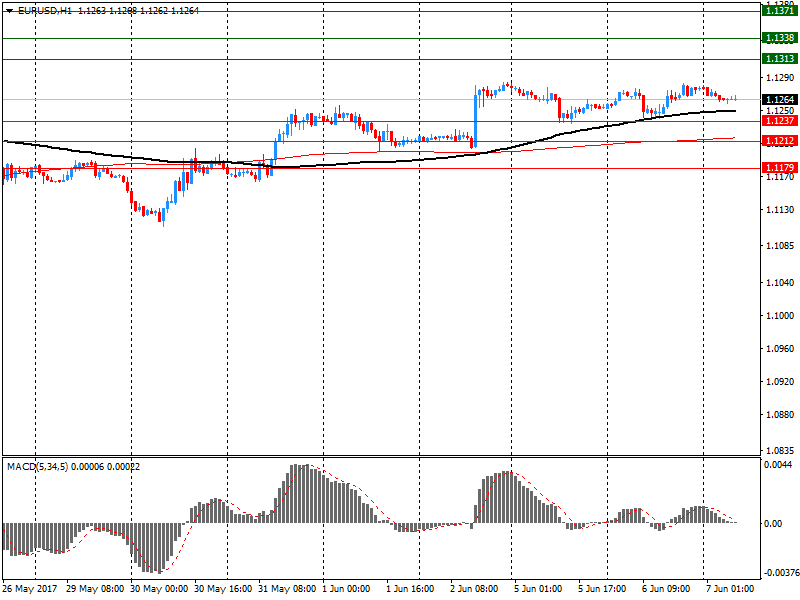The image size is (800, 600).
Task: Click the green 1.1371 resistance level label
Action: click(780, 11)
